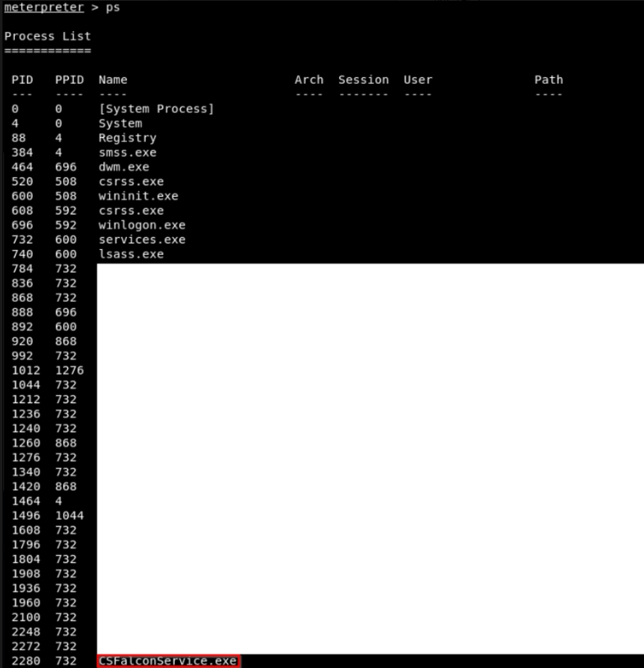Select the smss.exe process name
The image size is (644, 668).
127,152
